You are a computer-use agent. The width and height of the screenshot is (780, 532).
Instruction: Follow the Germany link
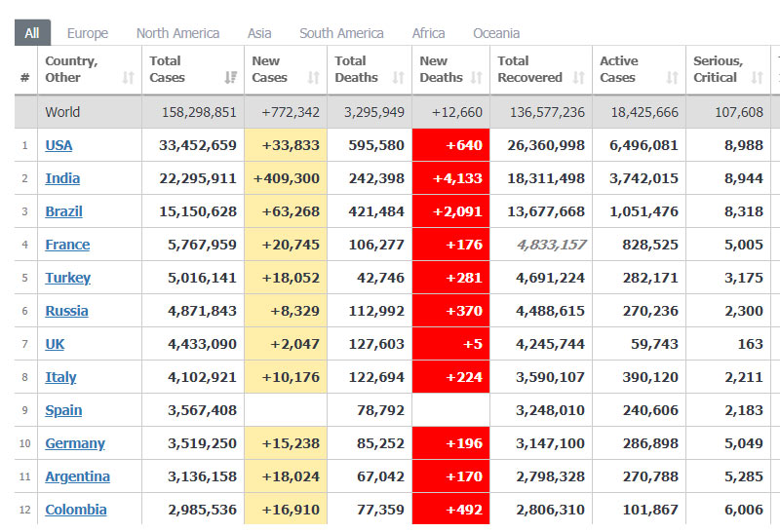75,443
